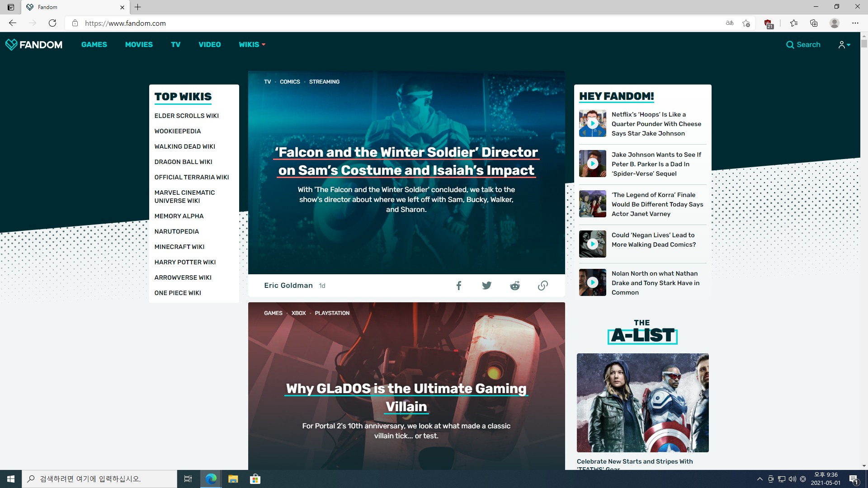The width and height of the screenshot is (868, 488).
Task: Click the Fandom logo in the header
Action: point(34,44)
